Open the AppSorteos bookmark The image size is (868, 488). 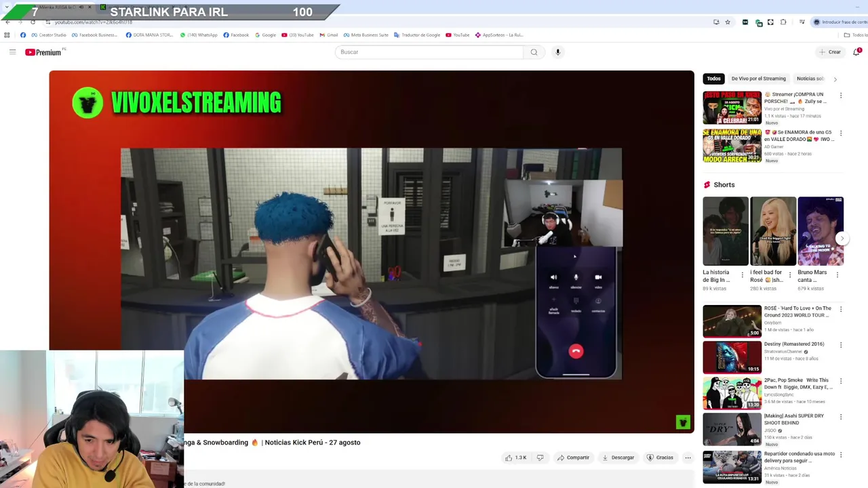499,35
